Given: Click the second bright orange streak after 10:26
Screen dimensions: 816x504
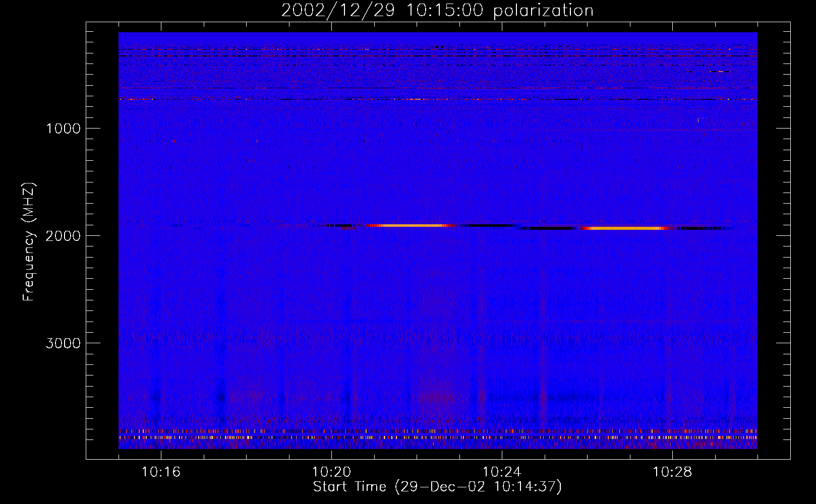Looking at the screenshot, I should 625,228.
